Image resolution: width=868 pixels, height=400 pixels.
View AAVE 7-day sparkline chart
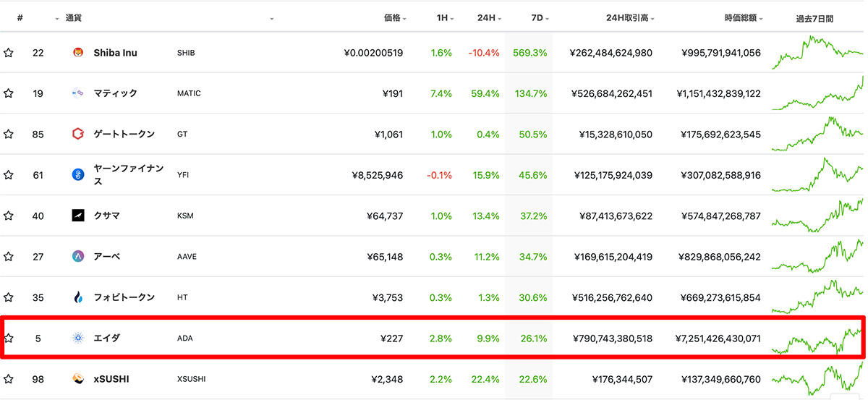click(x=817, y=256)
